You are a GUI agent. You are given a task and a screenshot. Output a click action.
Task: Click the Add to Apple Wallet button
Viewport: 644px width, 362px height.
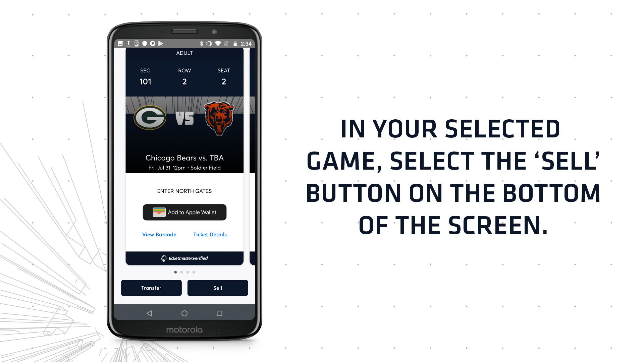point(184,212)
